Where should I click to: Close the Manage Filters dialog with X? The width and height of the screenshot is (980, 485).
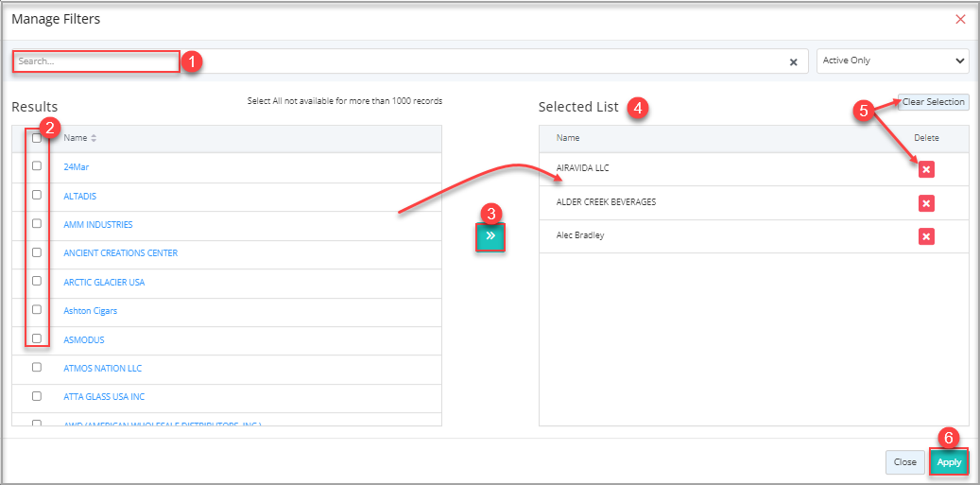tap(960, 19)
